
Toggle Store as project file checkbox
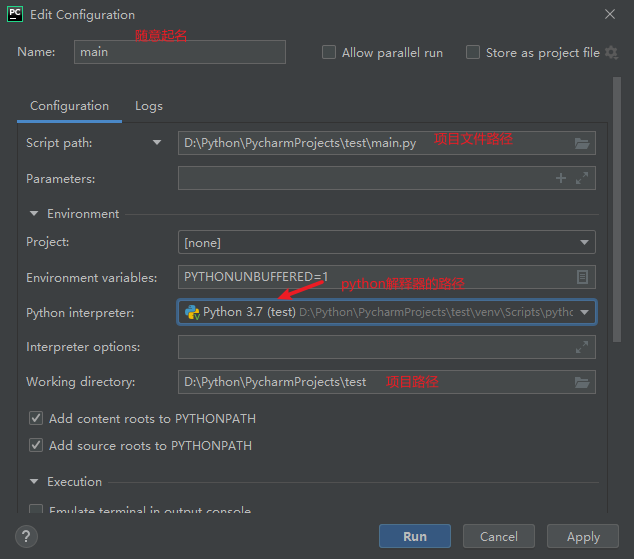click(473, 52)
